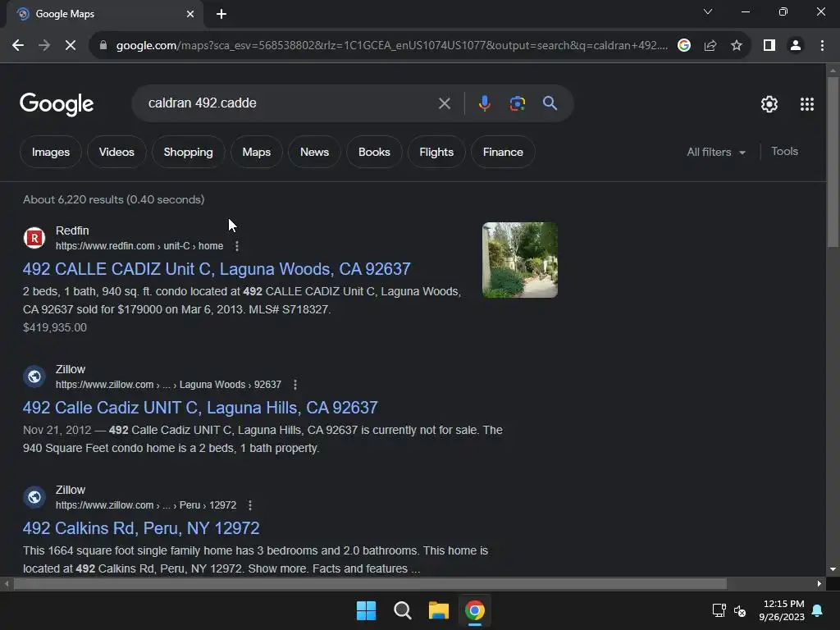Open new browser tab
This screenshot has height=630, width=840.
point(221,14)
